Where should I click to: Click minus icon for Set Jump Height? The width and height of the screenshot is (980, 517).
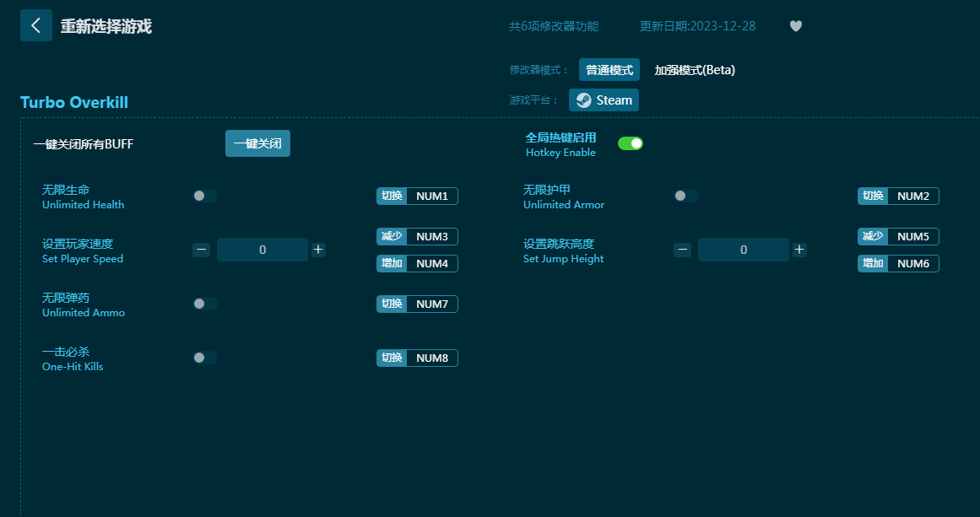click(x=683, y=250)
